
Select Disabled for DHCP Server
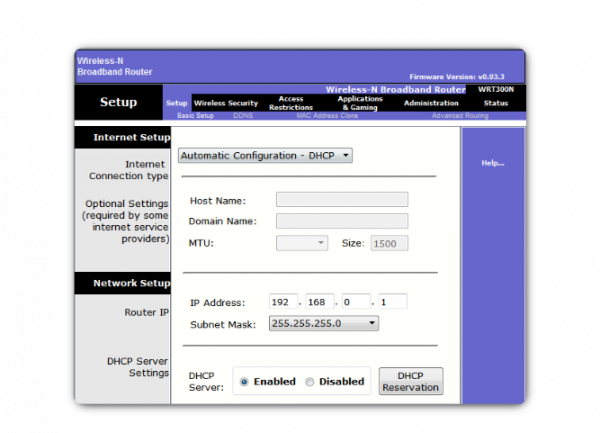pyautogui.click(x=310, y=381)
